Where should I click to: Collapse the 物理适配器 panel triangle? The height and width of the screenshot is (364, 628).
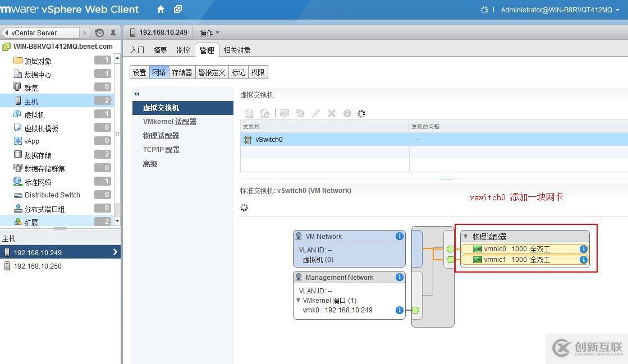[465, 236]
